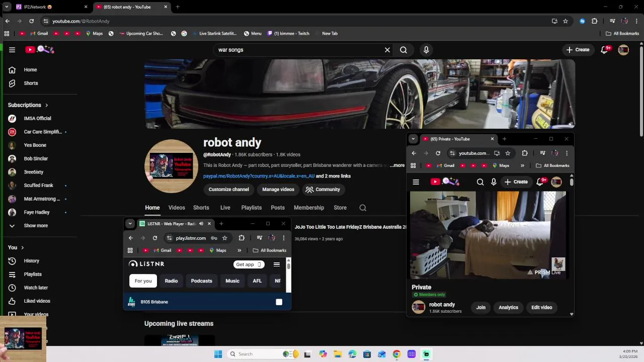
Task: Show hidden bookmarks in LiSTNR window
Action: [239, 250]
